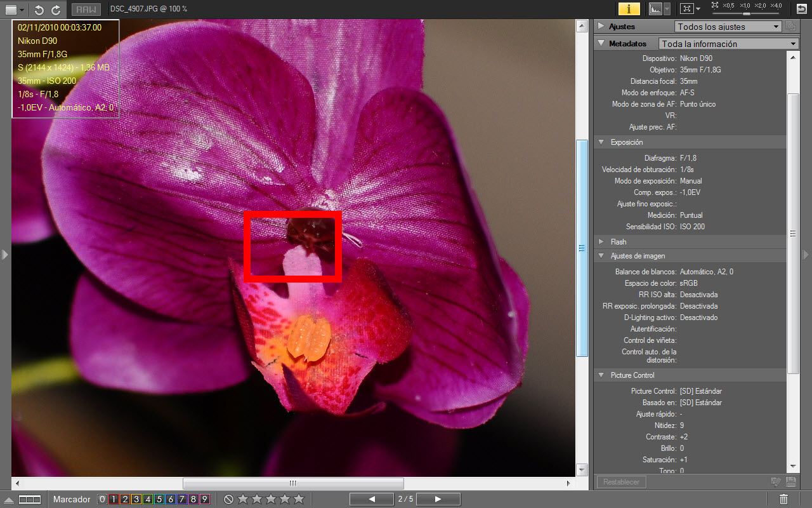Collapse the right panel with the edge arrow
812x508 pixels.
point(806,254)
